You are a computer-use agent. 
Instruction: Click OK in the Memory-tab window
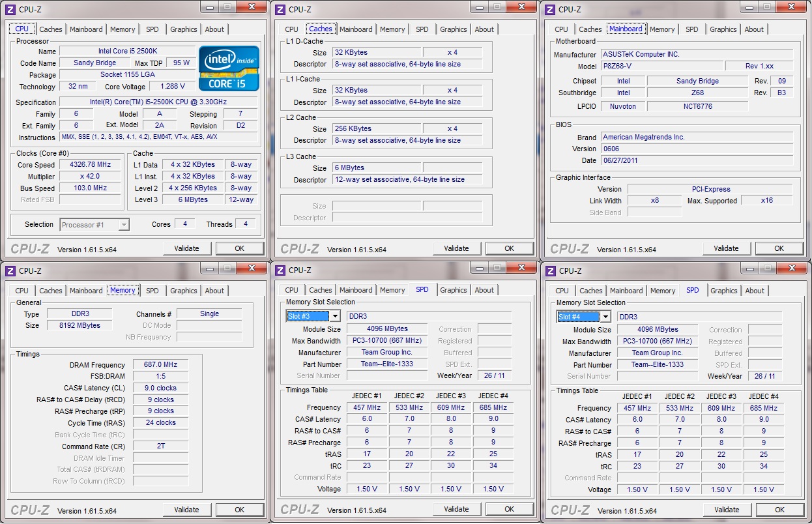(x=239, y=510)
